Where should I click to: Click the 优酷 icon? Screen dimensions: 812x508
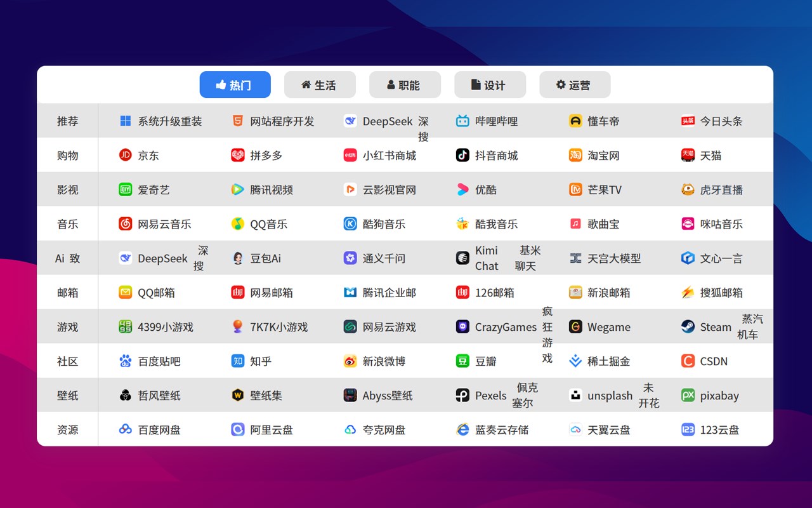point(462,189)
